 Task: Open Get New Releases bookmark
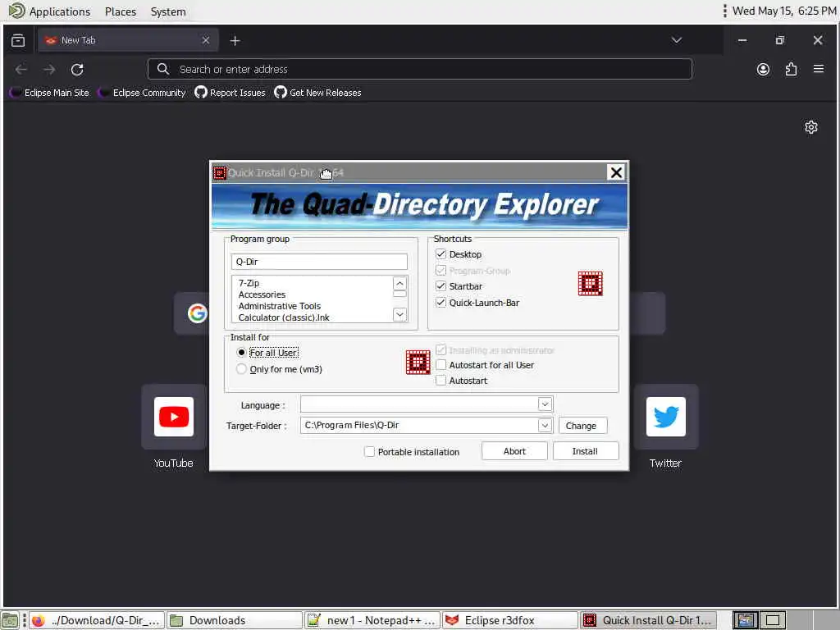(x=318, y=93)
